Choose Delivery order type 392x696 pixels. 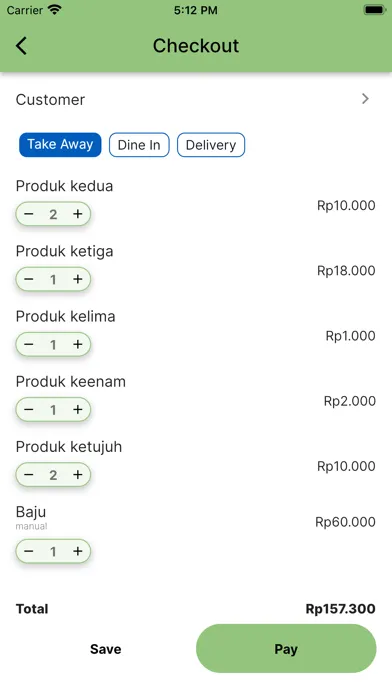[211, 145]
